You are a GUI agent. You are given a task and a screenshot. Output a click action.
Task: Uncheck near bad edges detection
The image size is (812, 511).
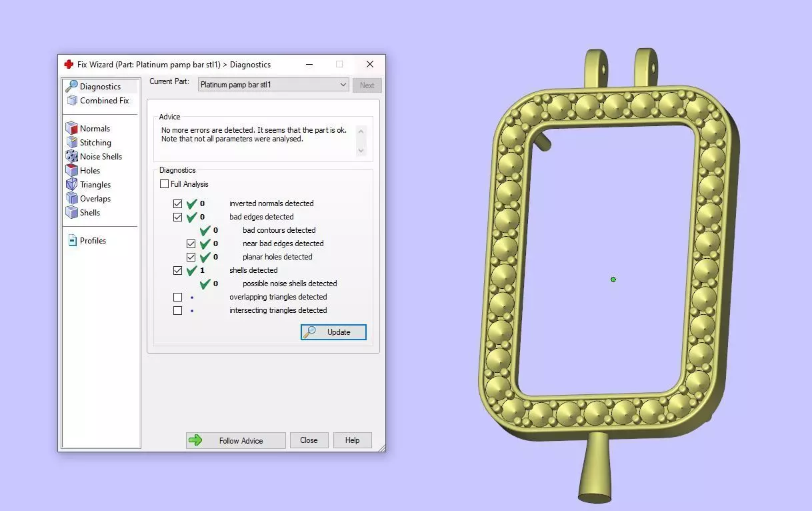[x=191, y=243]
